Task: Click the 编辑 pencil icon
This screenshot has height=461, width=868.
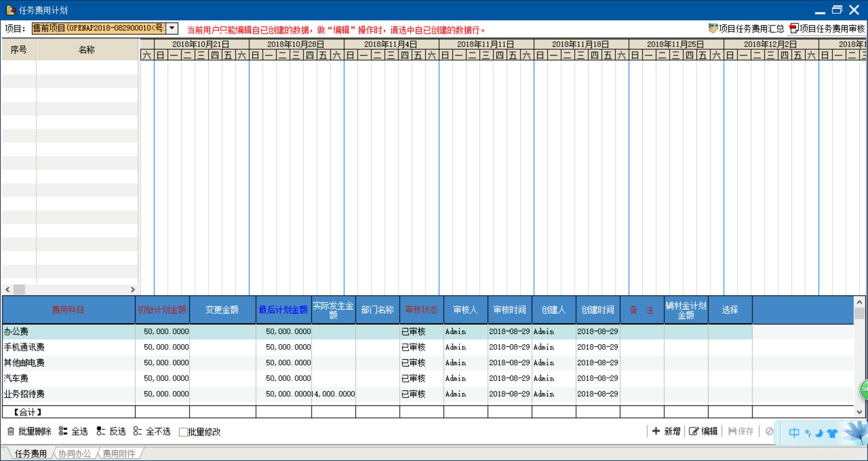Action: pyautogui.click(x=693, y=431)
